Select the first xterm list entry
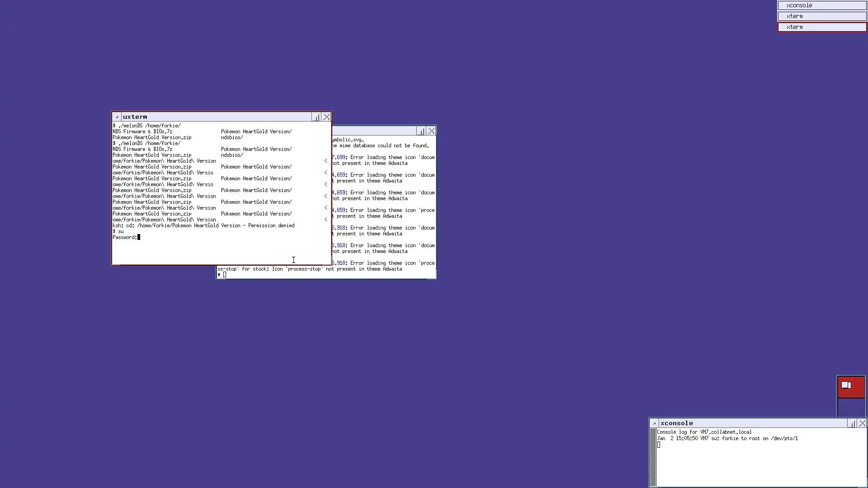The height and width of the screenshot is (488, 868). pos(821,16)
